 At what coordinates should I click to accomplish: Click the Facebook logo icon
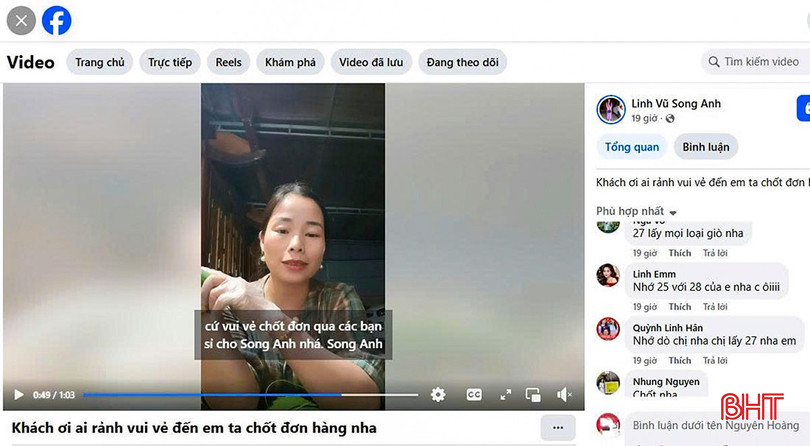point(56,20)
